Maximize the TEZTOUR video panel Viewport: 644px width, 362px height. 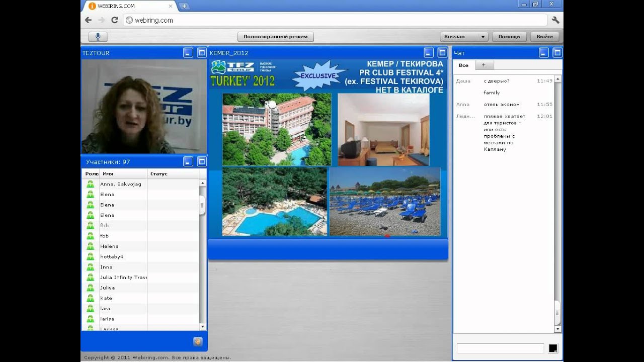pos(202,52)
